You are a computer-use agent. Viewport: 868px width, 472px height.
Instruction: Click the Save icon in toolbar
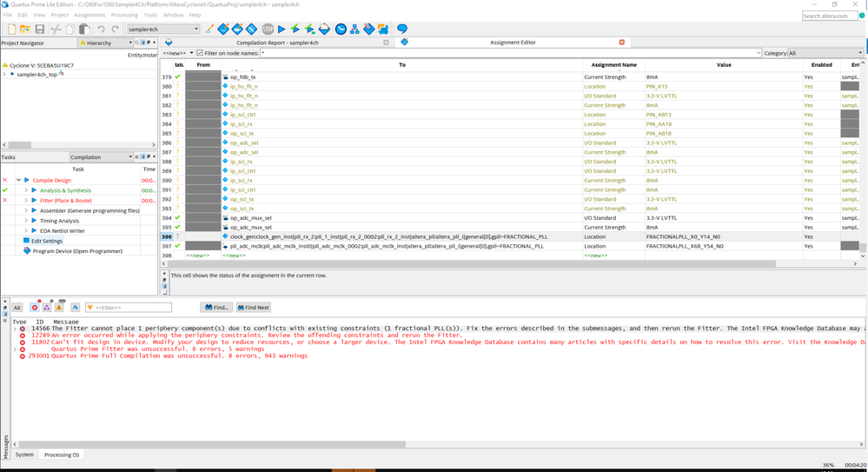(40, 30)
